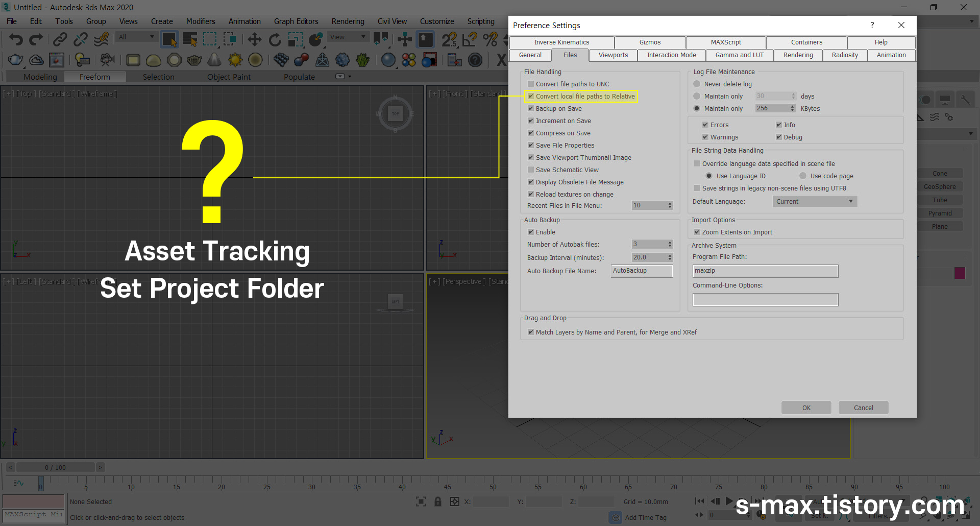This screenshot has width=980, height=526.
Task: Click the Auto Backup File Name field
Action: point(642,271)
